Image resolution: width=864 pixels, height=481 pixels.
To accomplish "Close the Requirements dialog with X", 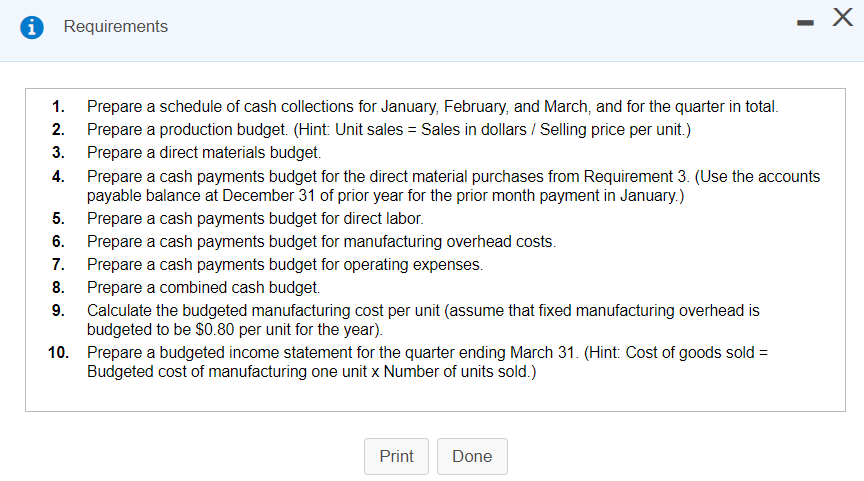I will [x=843, y=17].
